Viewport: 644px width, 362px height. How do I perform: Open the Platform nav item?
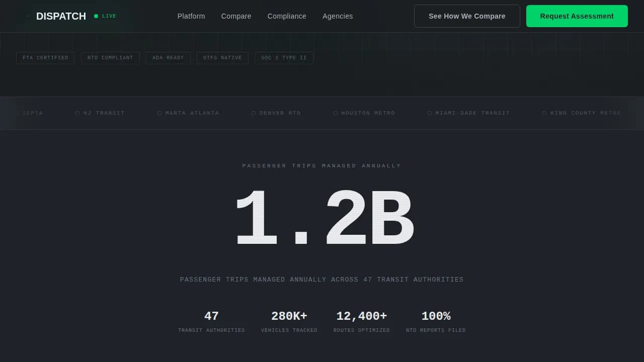pyautogui.click(x=191, y=16)
